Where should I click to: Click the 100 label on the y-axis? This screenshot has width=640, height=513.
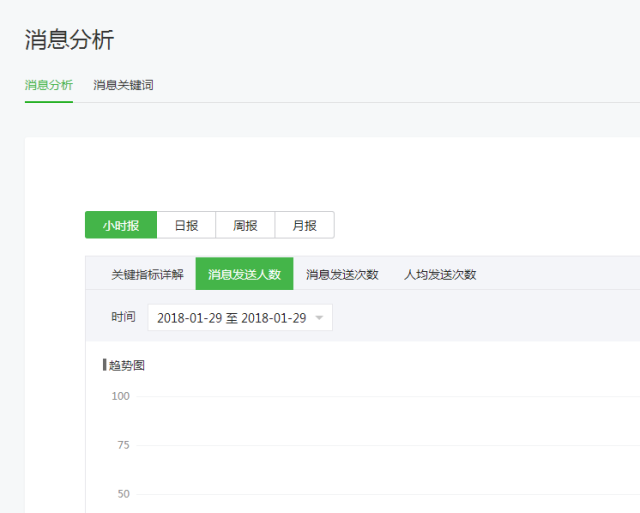120,396
